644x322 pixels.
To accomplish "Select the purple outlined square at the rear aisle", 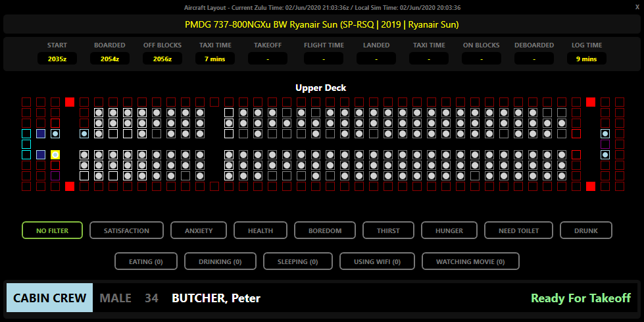I will [x=605, y=144].
